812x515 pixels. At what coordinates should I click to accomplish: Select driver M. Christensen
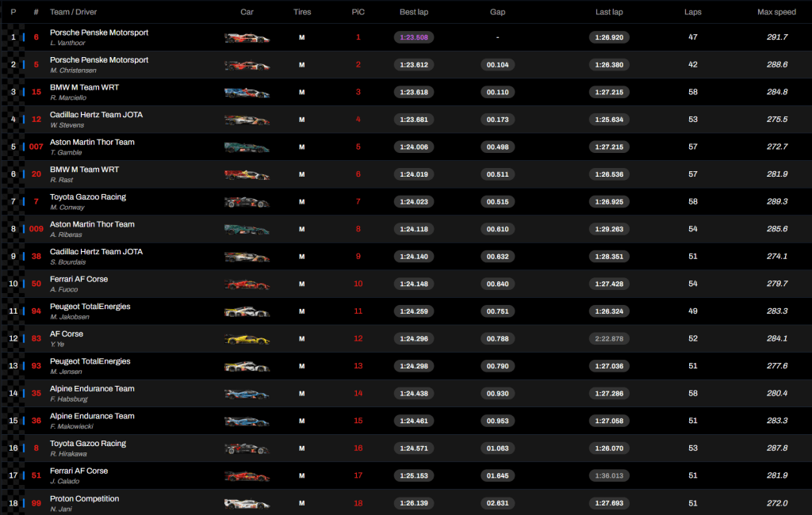coord(73,71)
